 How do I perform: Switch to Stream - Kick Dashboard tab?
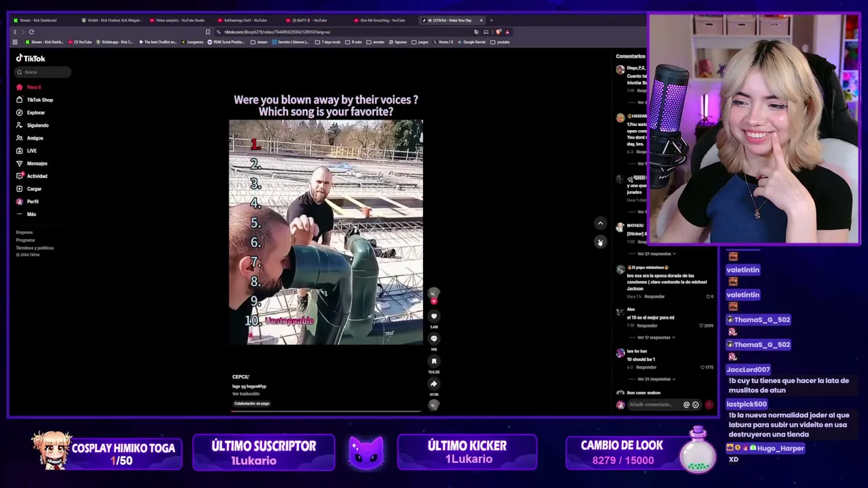tap(40, 20)
